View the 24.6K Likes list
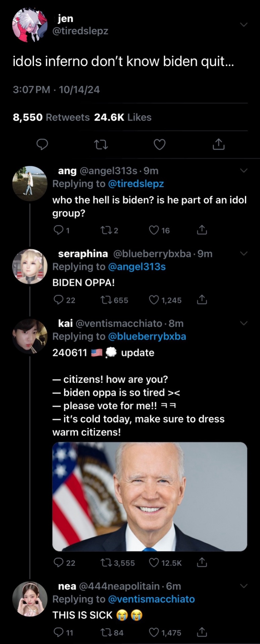The width and height of the screenshot is (260, 644). [x=123, y=117]
